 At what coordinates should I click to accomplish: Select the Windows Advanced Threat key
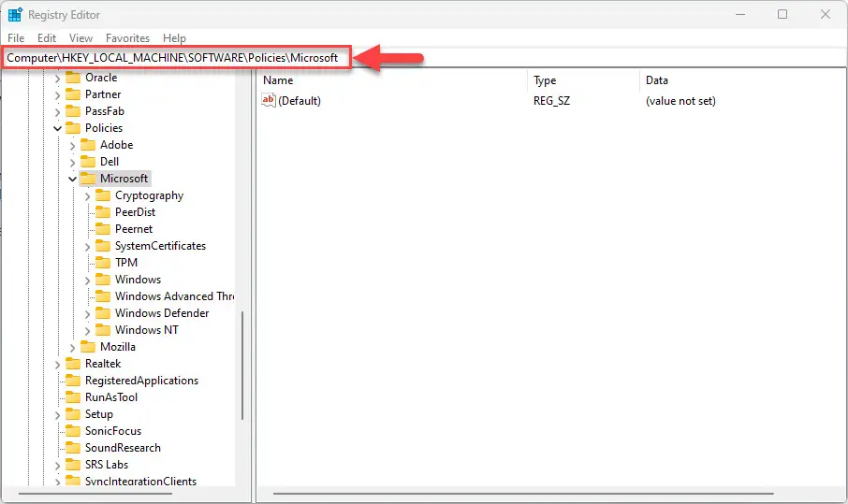175,296
